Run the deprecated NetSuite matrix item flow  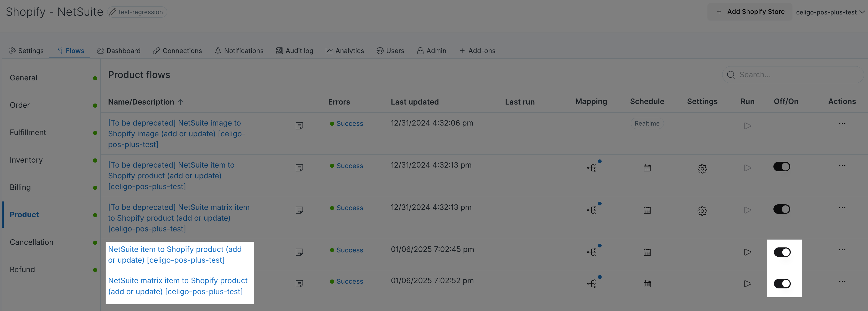coord(748,210)
